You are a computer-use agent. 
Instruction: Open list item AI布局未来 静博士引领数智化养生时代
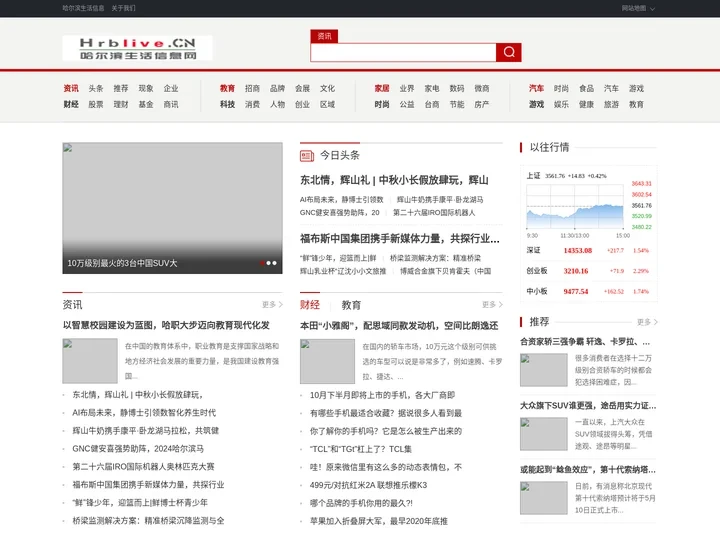(144, 413)
